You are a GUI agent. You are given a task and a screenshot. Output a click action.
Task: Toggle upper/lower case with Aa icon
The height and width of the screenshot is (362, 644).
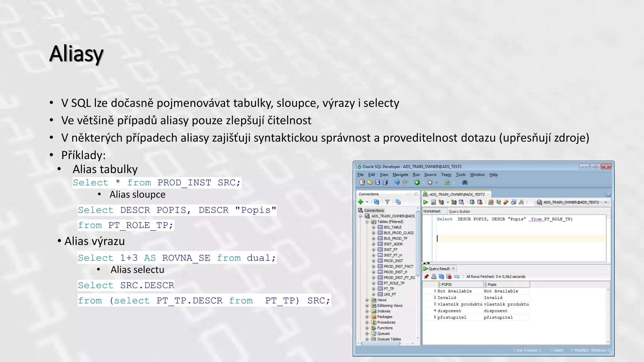click(x=498, y=202)
